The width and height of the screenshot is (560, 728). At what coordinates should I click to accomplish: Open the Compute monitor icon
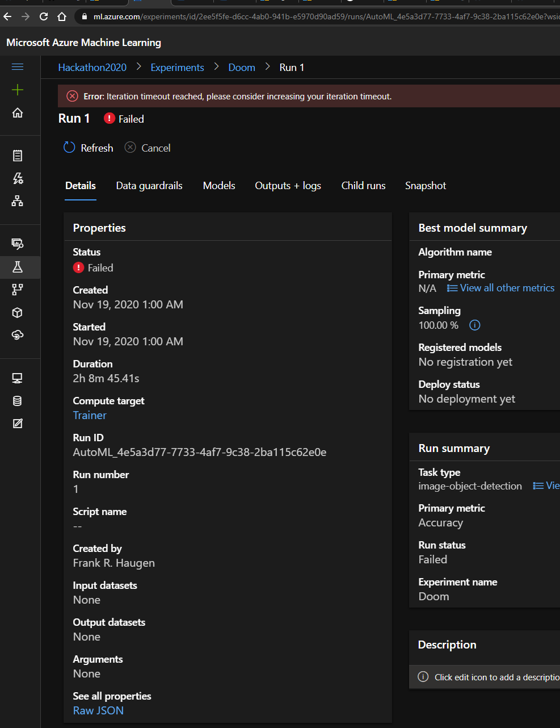click(x=17, y=378)
